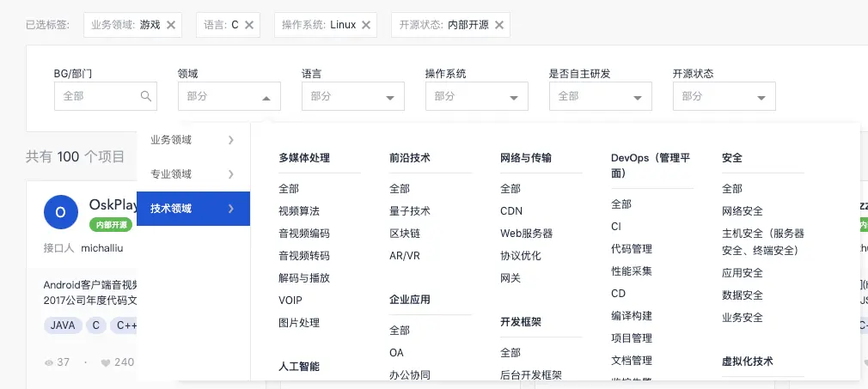Click the OskPlay project avatar
868x389 pixels.
click(x=61, y=212)
